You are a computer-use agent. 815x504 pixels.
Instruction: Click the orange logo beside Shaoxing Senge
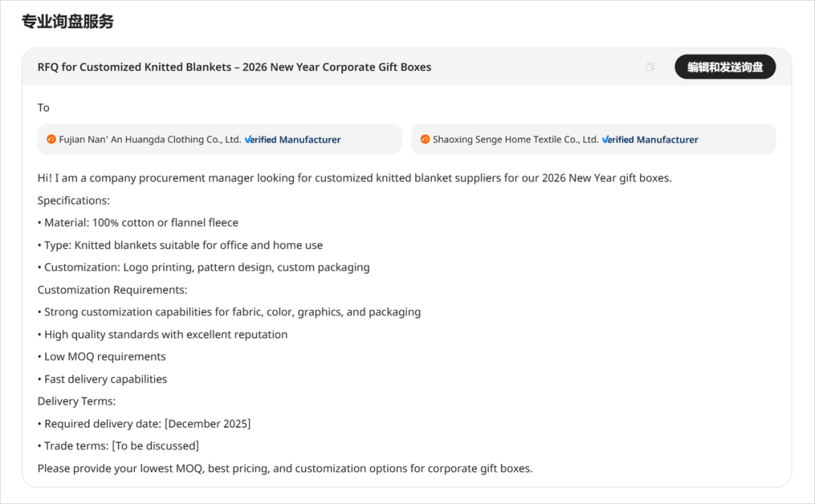tap(425, 140)
